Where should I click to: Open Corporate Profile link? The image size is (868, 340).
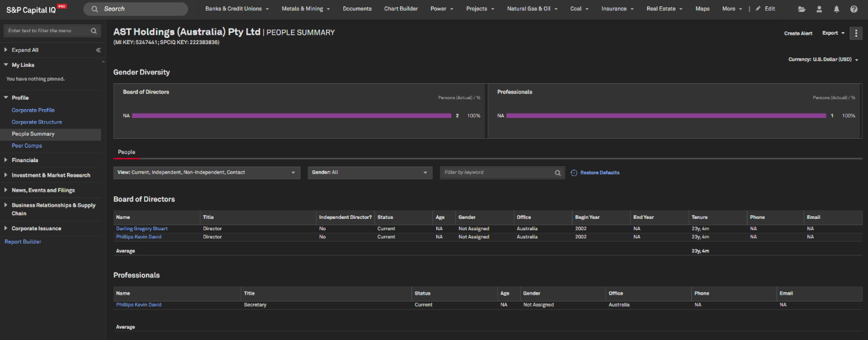pos(33,110)
